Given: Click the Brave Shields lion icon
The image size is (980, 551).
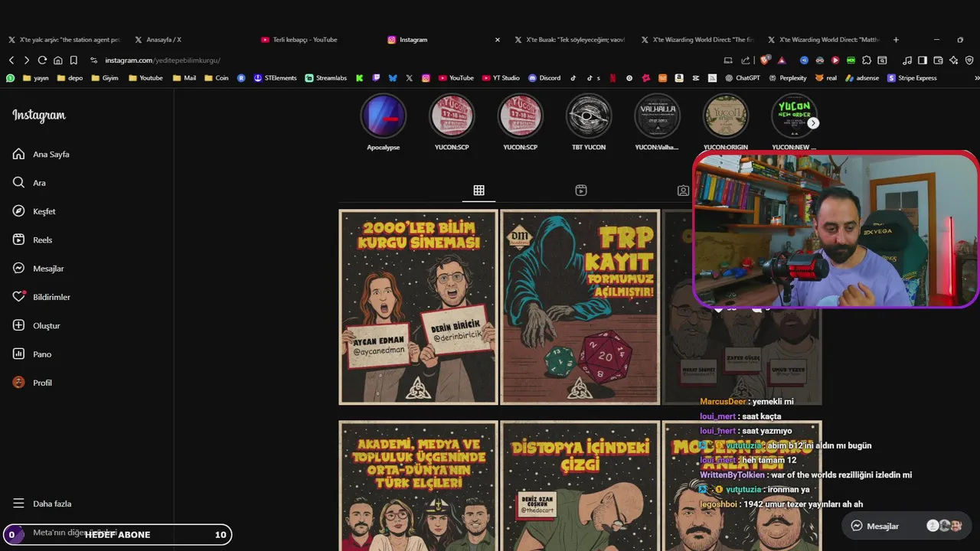Looking at the screenshot, I should 765,60.
